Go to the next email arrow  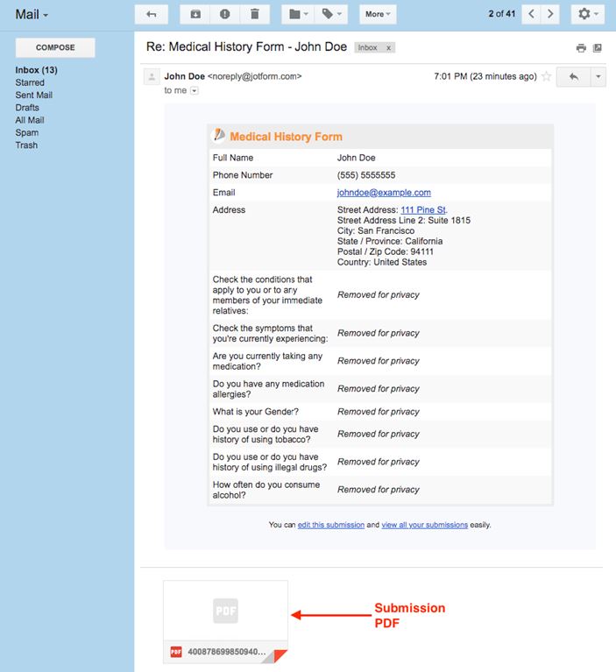click(x=550, y=14)
